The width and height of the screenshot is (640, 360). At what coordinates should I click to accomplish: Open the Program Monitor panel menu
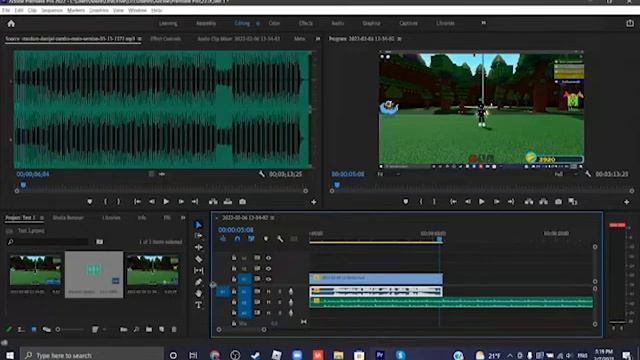coord(400,39)
